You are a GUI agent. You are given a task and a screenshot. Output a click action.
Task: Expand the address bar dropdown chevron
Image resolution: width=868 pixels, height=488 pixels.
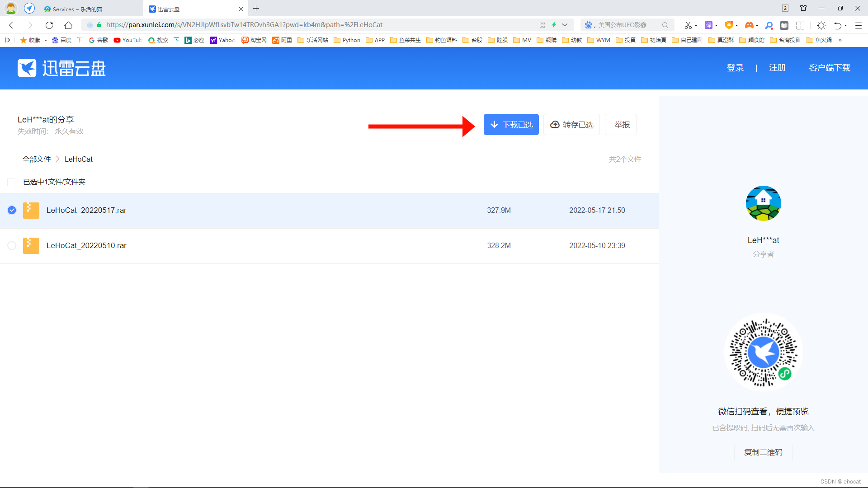point(565,25)
